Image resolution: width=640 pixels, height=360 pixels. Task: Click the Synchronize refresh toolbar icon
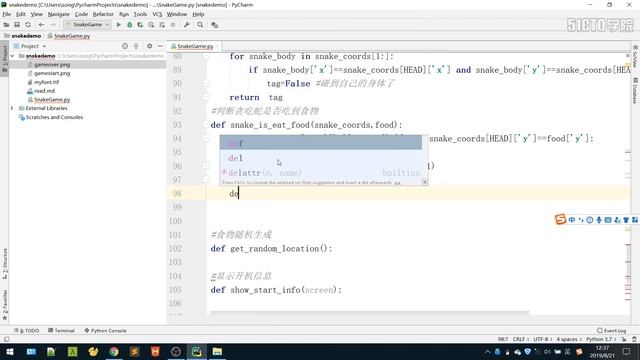pos(28,25)
